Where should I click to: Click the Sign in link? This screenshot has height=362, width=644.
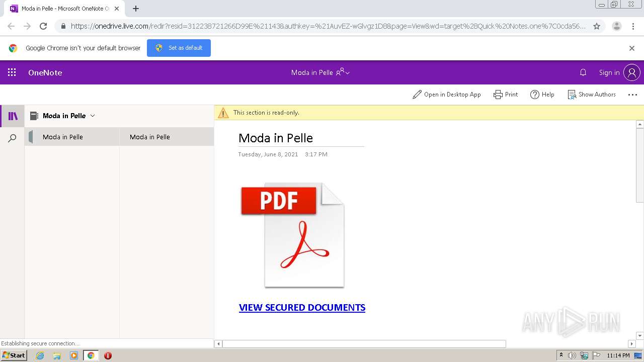click(x=609, y=72)
